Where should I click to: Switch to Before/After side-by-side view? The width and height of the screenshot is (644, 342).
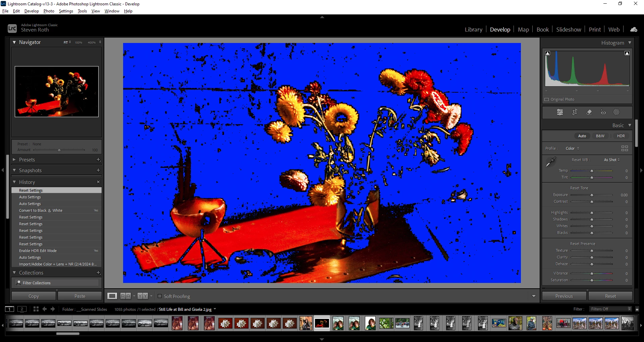[x=125, y=296]
